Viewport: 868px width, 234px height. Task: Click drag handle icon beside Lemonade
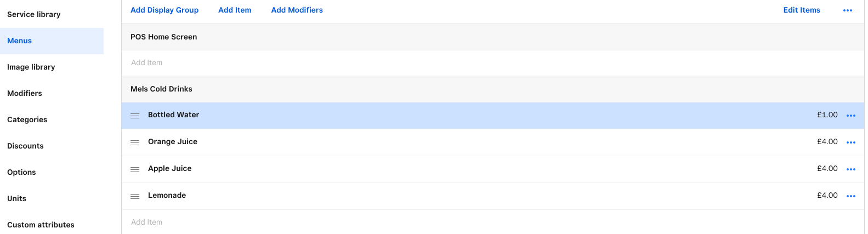tap(135, 196)
